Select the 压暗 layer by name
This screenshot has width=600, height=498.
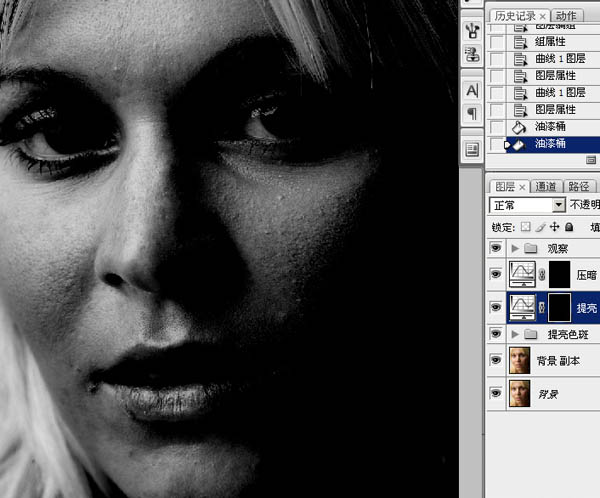[587, 275]
